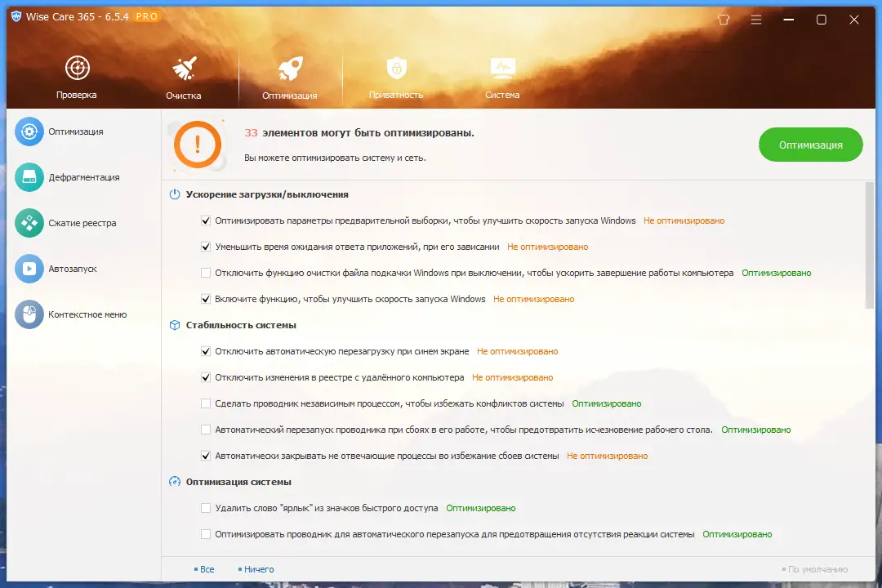Minimize the Wise Care 365 window
The image size is (882, 588).
789,20
